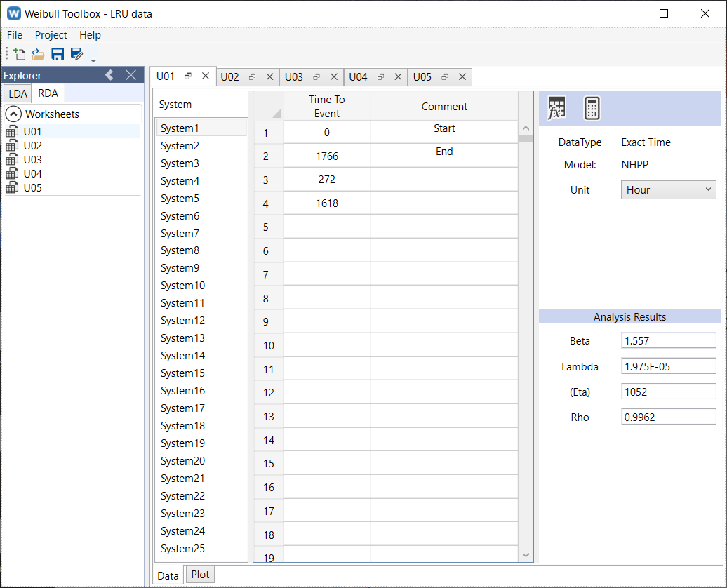Open the Project menu
This screenshot has width=727, height=588.
pos(51,35)
